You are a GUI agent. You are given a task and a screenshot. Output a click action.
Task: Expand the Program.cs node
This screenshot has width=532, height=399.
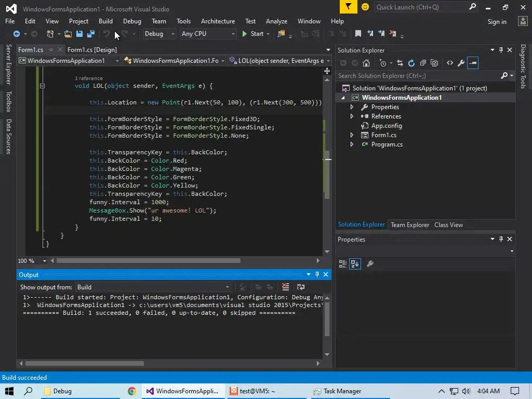pos(352,144)
